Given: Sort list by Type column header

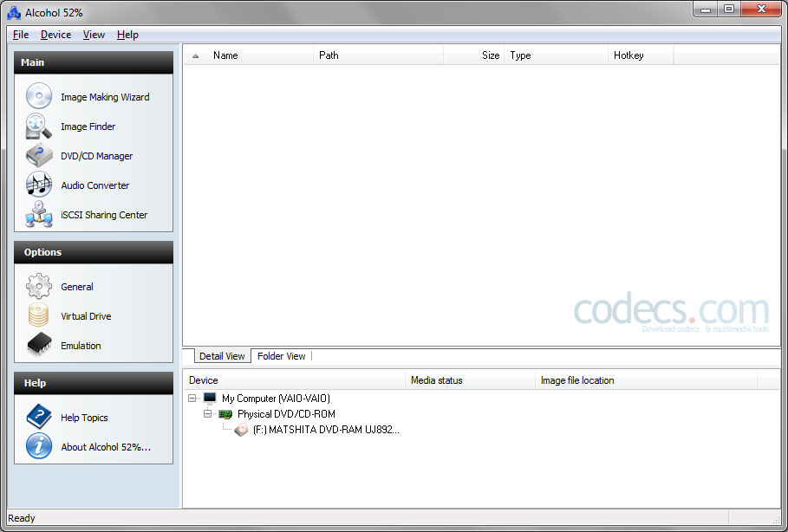Looking at the screenshot, I should point(556,55).
